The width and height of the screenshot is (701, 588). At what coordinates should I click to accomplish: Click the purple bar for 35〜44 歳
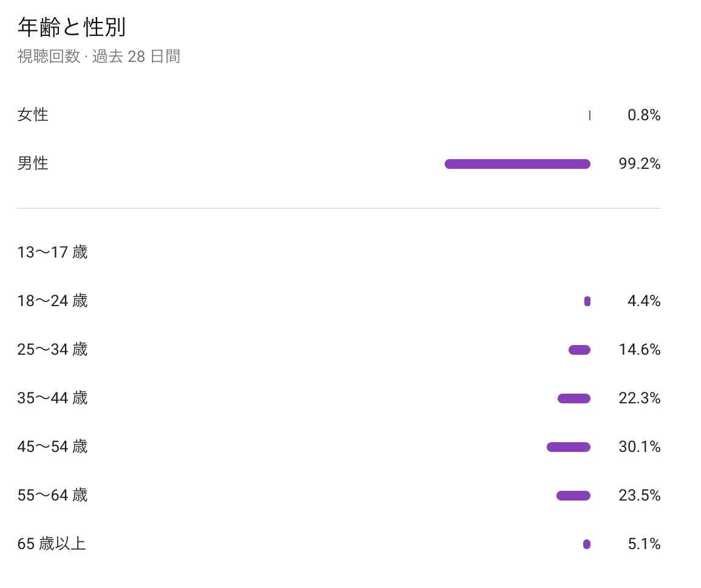[x=574, y=398]
